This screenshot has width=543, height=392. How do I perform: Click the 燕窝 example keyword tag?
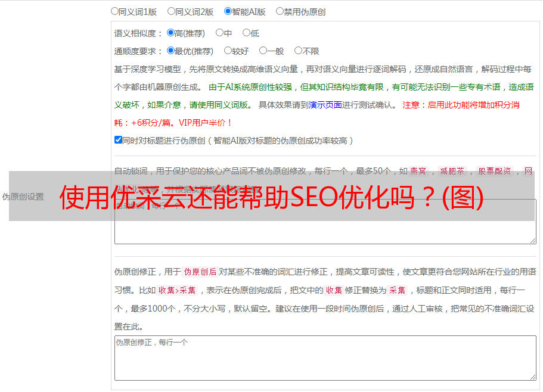click(418, 171)
